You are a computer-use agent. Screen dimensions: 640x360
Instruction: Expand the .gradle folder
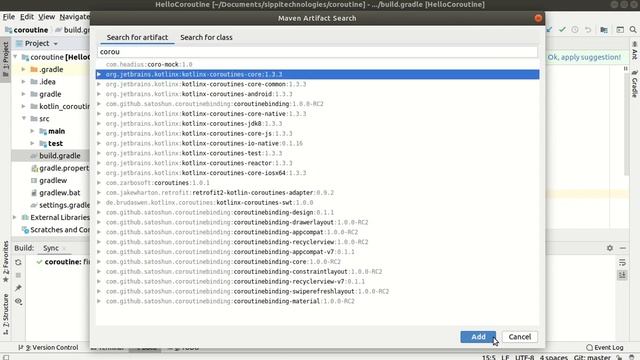pyautogui.click(x=24, y=69)
